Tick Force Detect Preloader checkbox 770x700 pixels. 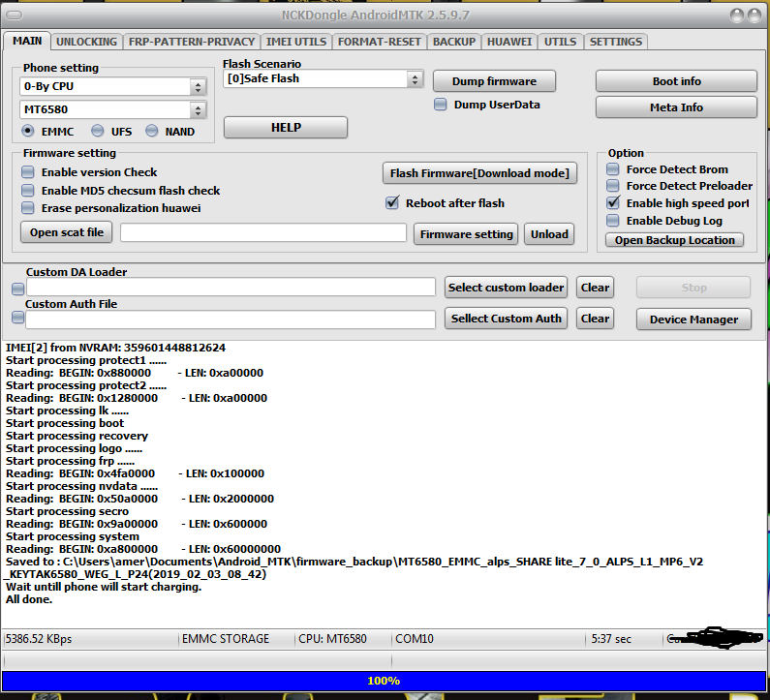click(x=613, y=186)
